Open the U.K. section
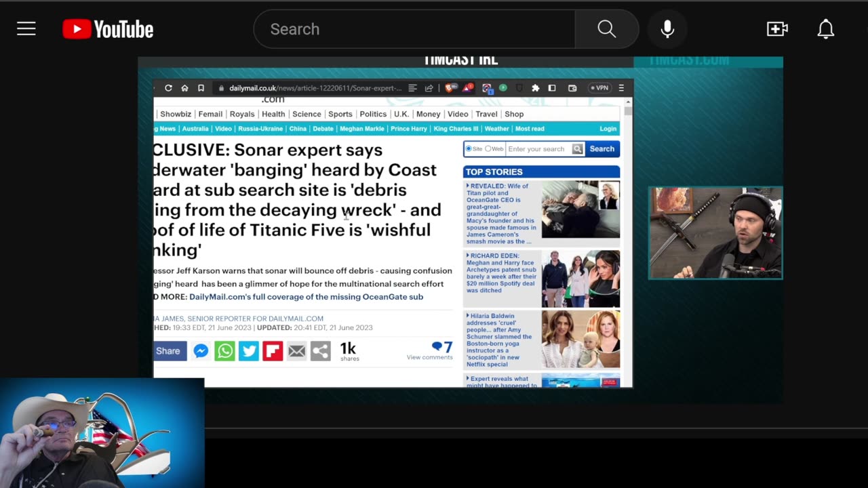Viewport: 868px width, 488px height. coord(401,114)
